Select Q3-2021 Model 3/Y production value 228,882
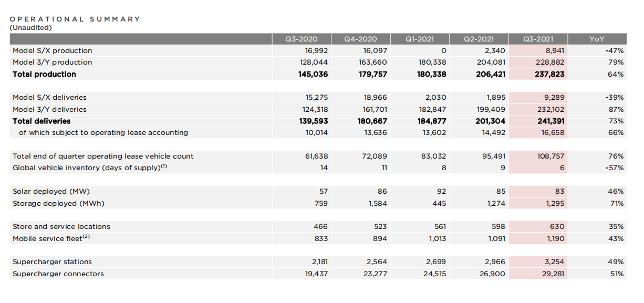This screenshot has width=644, height=303. click(x=550, y=62)
